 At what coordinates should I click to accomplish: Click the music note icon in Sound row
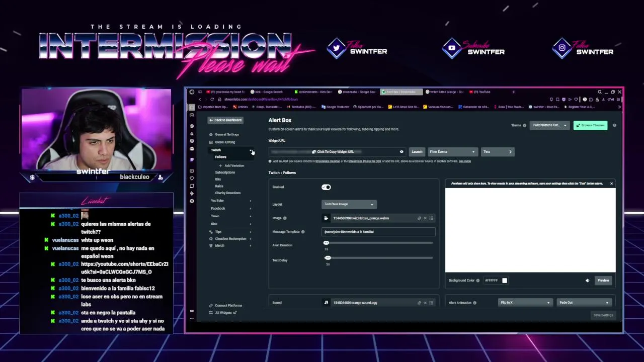326,303
